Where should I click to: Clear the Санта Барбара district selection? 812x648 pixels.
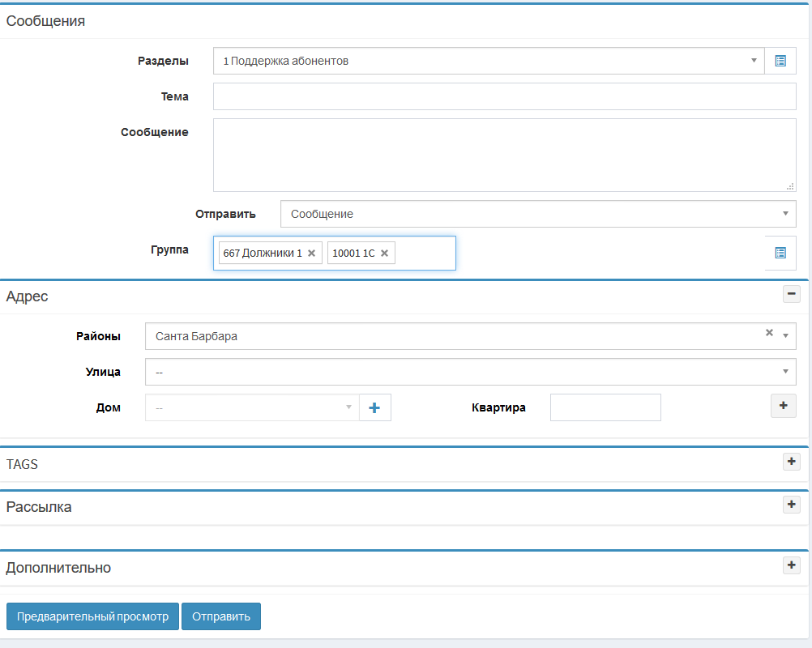click(x=769, y=332)
